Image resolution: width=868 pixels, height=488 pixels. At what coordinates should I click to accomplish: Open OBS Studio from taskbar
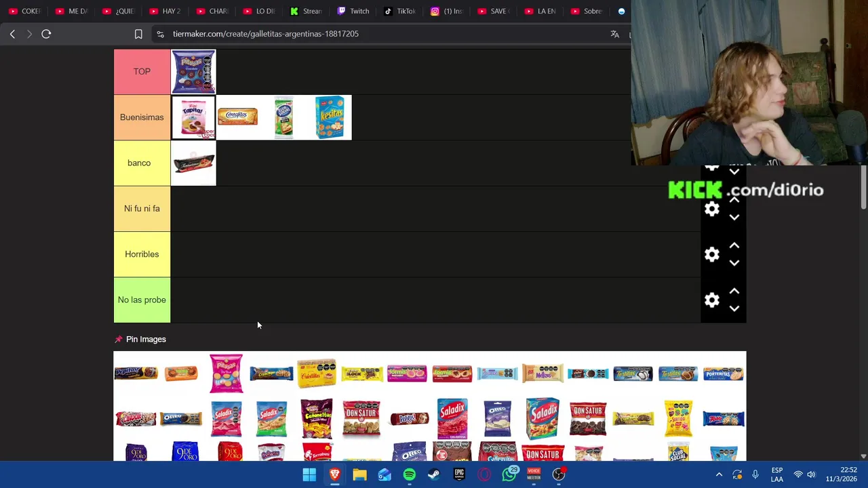(559, 474)
